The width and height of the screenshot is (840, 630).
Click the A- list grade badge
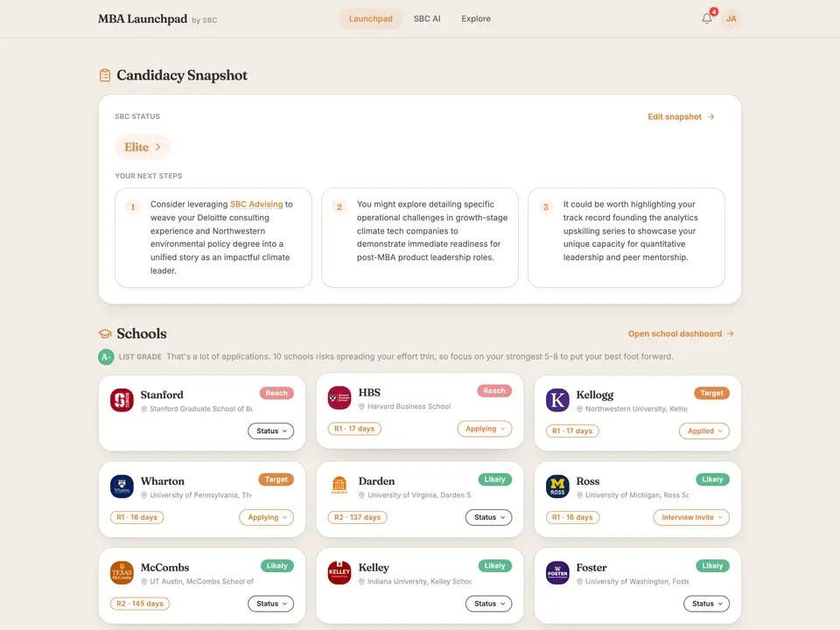coord(106,357)
